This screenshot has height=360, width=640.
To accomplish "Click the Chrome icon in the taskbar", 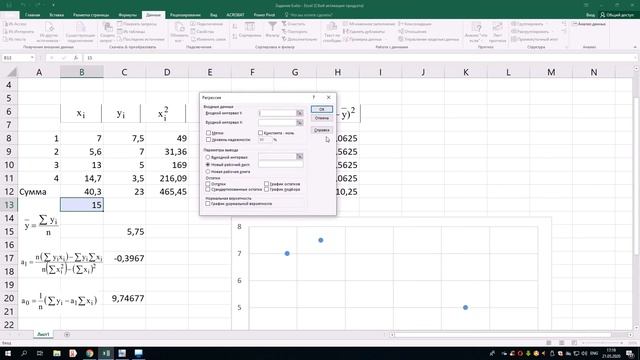I will pos(89,353).
